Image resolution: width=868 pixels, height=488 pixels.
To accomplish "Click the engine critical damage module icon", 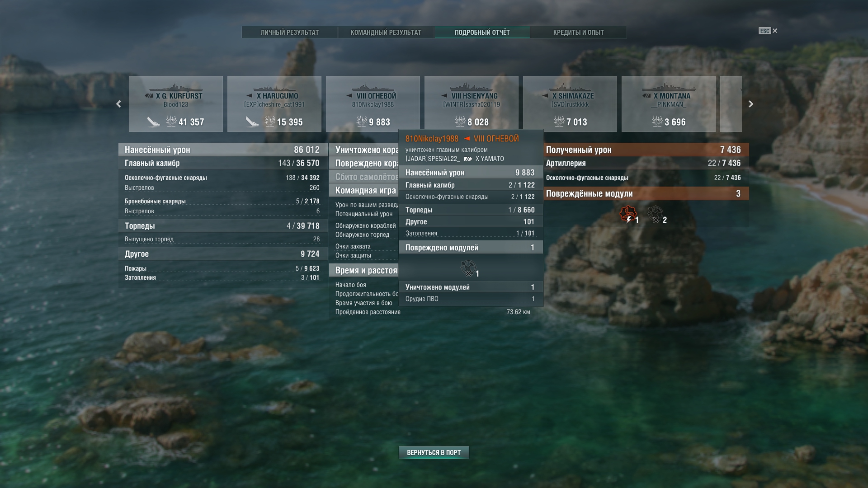I will pyautogui.click(x=628, y=215).
